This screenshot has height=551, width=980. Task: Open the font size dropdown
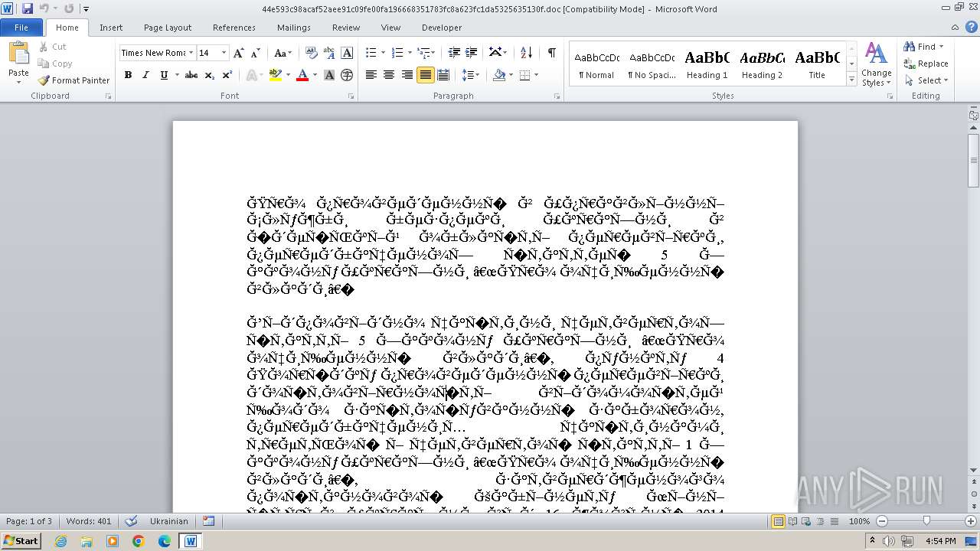[224, 53]
